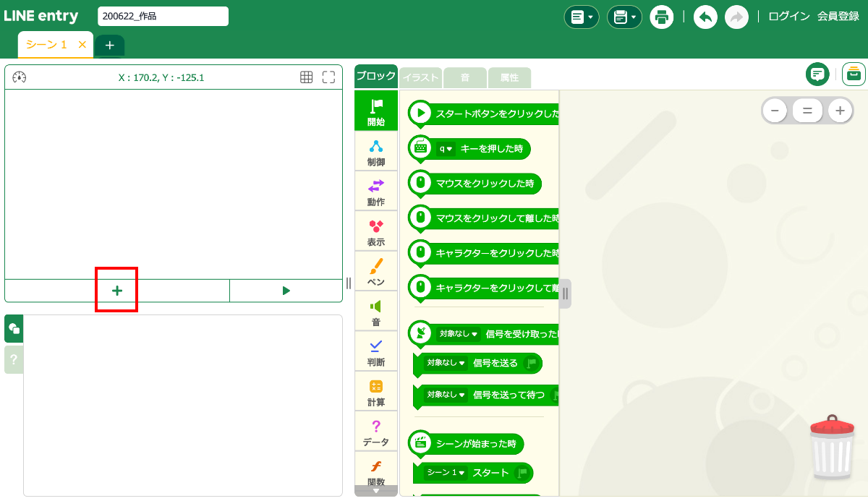This screenshot has width=868, height=501.
Task: Open シーン 1 dropdown in スタート block
Action: (446, 473)
